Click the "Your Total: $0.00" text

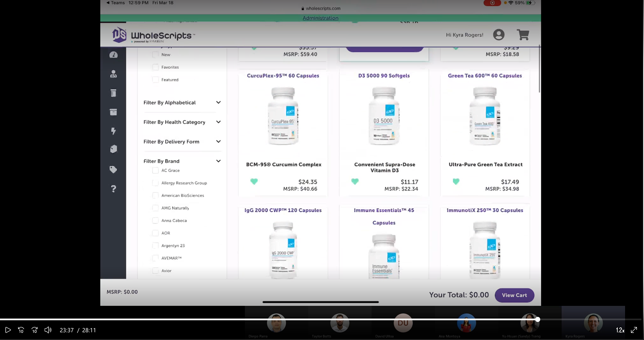coord(459,295)
